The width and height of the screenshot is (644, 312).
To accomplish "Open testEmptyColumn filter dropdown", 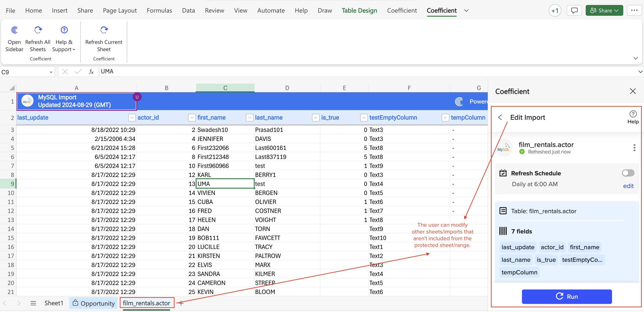I will 445,118.
